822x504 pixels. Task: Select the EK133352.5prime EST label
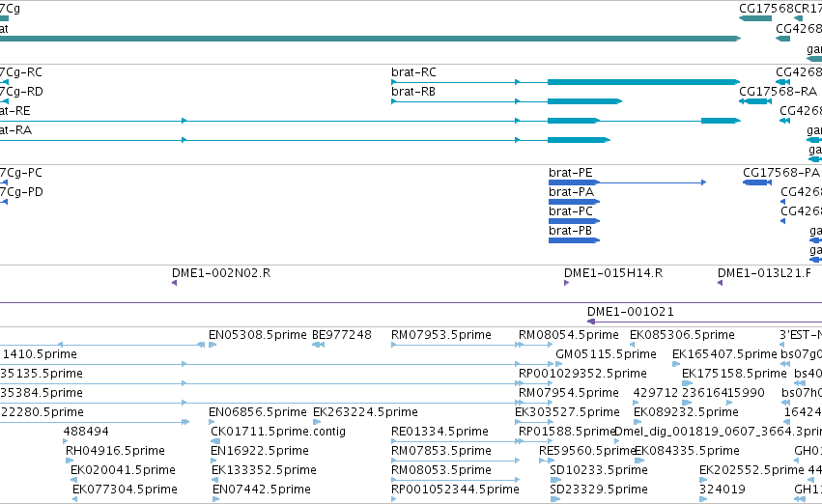(264, 470)
